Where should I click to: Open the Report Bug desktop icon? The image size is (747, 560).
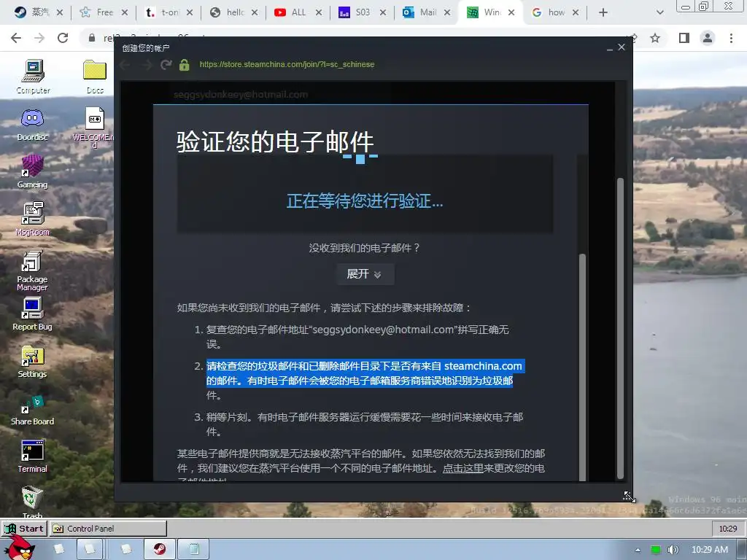(32, 314)
